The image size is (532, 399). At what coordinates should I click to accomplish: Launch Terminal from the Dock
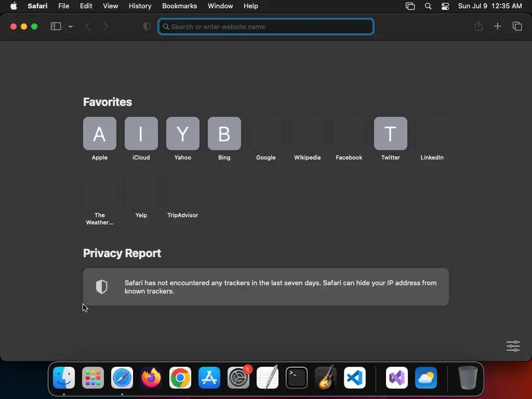(297, 378)
